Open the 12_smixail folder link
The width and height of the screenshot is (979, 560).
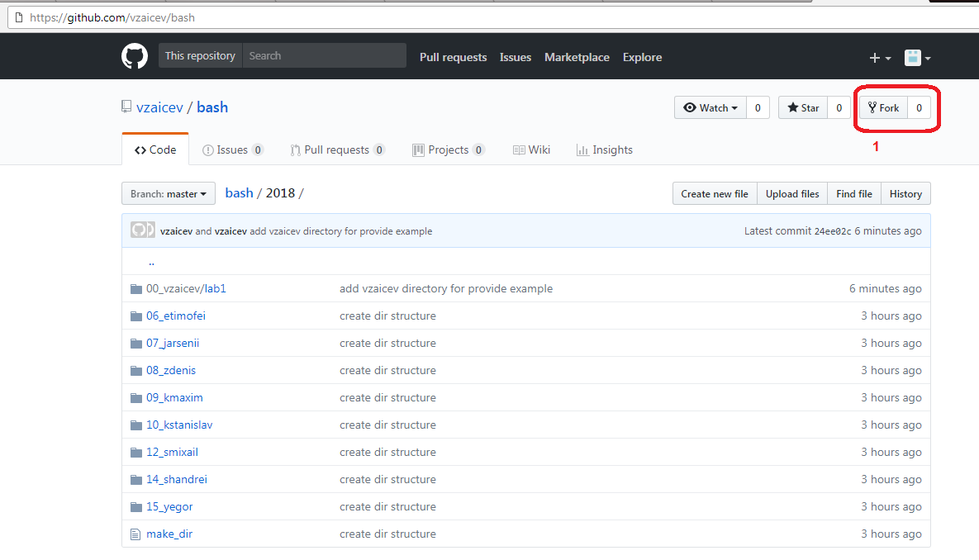tap(172, 452)
